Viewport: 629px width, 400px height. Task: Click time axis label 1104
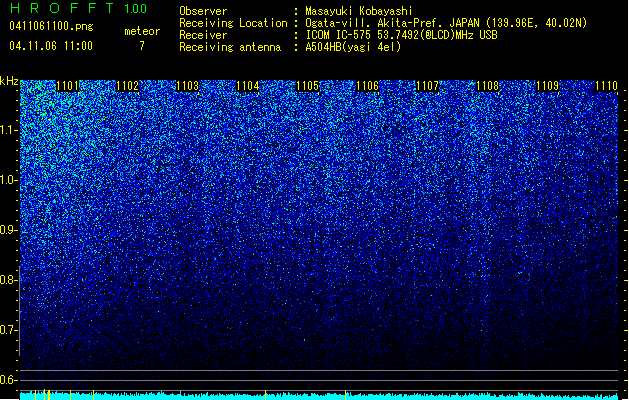point(248,86)
